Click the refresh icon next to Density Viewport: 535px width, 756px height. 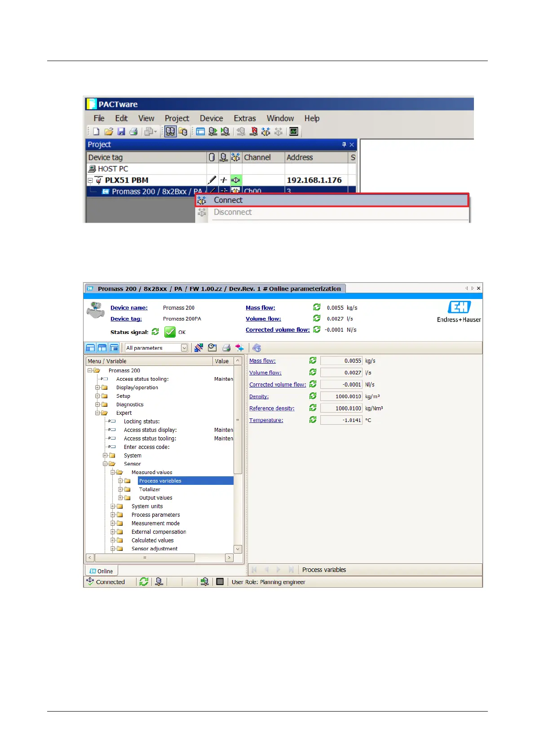[313, 396]
